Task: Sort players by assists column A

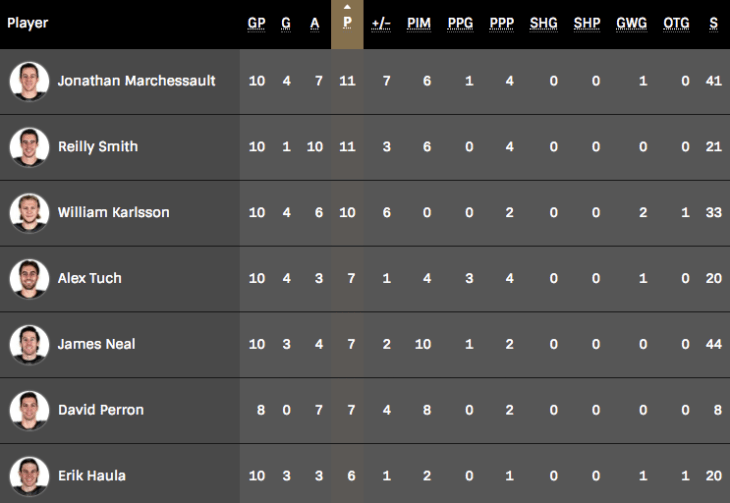Action: pos(318,23)
